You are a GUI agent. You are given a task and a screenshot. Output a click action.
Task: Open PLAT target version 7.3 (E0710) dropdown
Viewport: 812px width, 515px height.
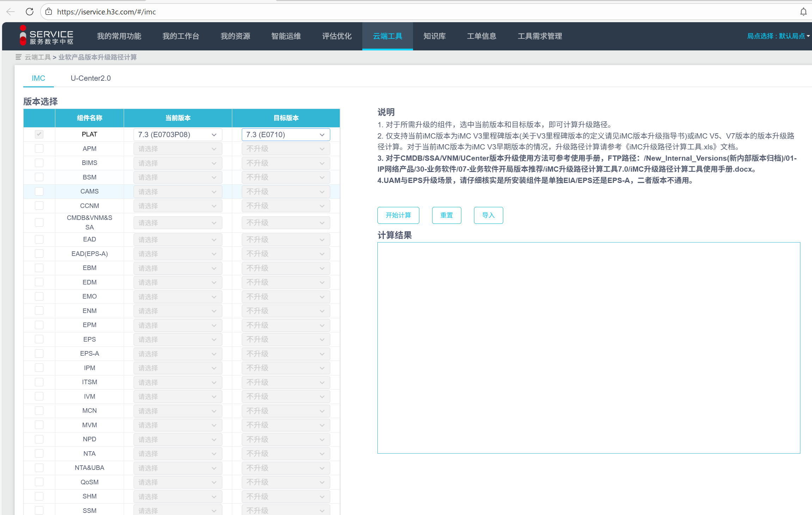click(x=285, y=135)
